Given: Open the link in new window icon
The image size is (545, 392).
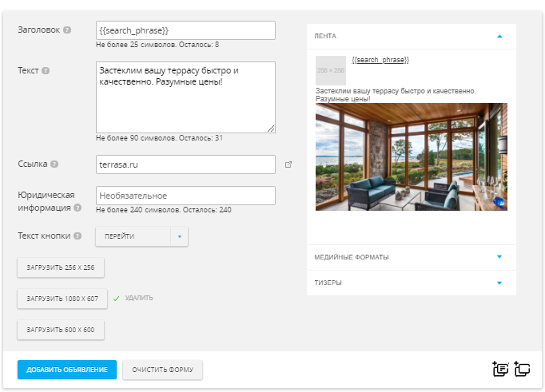Looking at the screenshot, I should tap(288, 164).
